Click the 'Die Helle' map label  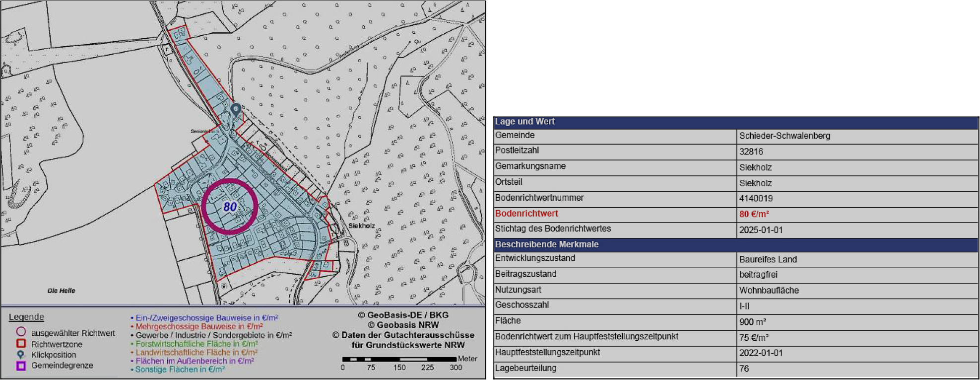click(61, 291)
